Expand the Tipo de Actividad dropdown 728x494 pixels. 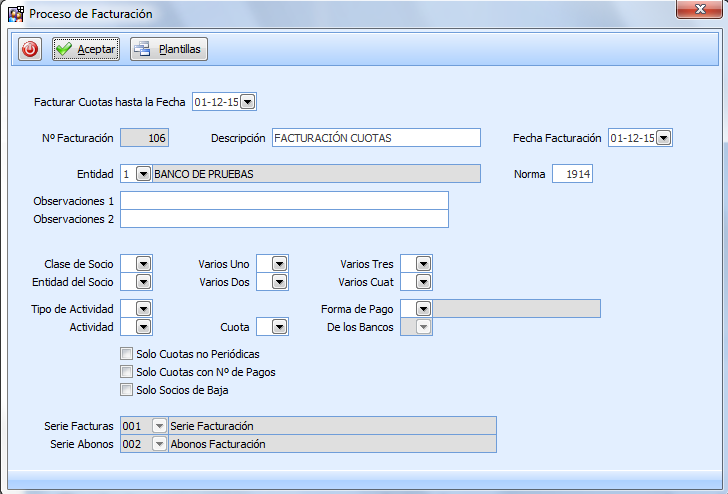143,309
